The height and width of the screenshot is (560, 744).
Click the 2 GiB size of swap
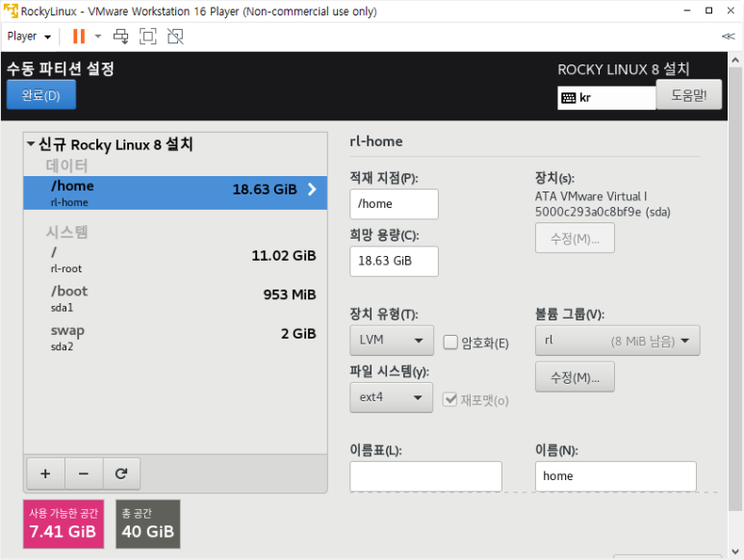pos(298,334)
